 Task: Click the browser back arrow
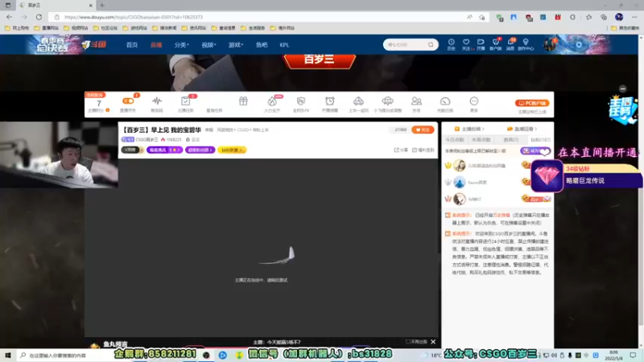(9, 17)
